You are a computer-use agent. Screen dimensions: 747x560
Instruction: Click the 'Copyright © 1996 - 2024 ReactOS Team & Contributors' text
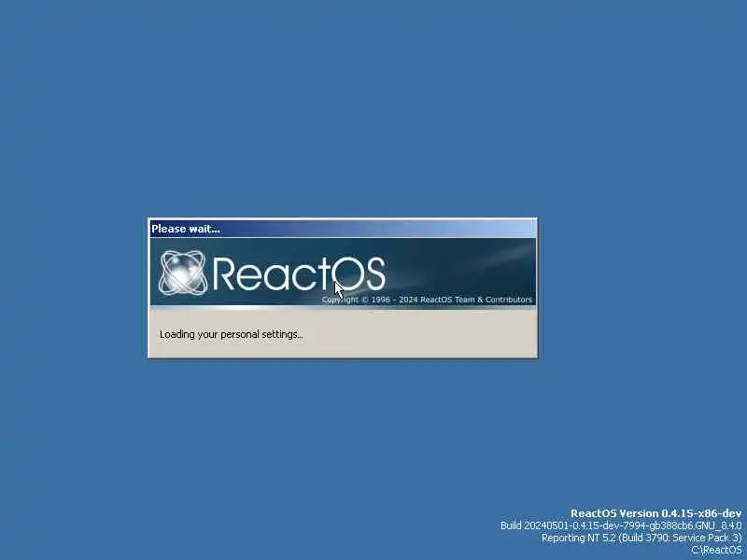coord(427,300)
